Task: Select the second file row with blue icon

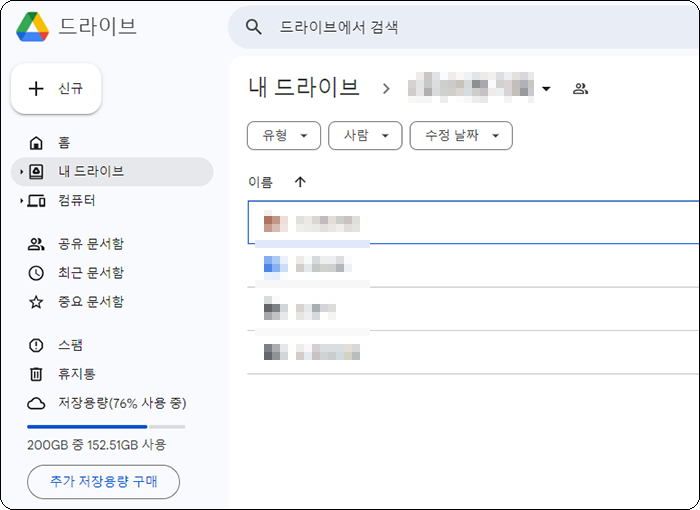Action: pyautogui.click(x=473, y=266)
